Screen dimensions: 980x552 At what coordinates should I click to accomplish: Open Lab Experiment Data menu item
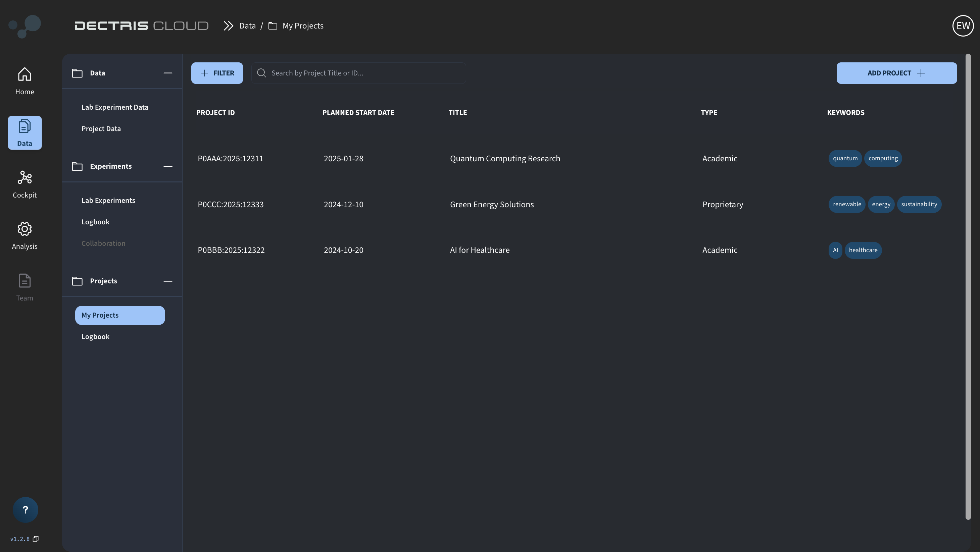(114, 107)
